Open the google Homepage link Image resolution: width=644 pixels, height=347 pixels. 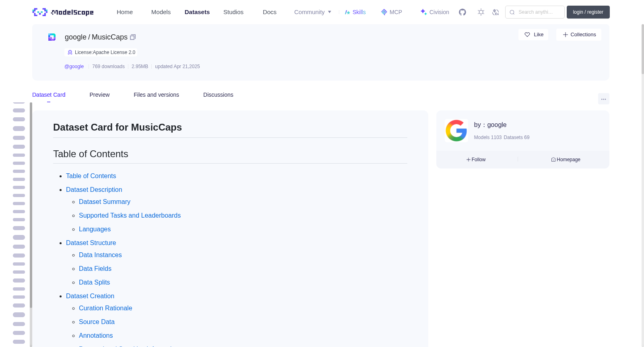click(566, 160)
